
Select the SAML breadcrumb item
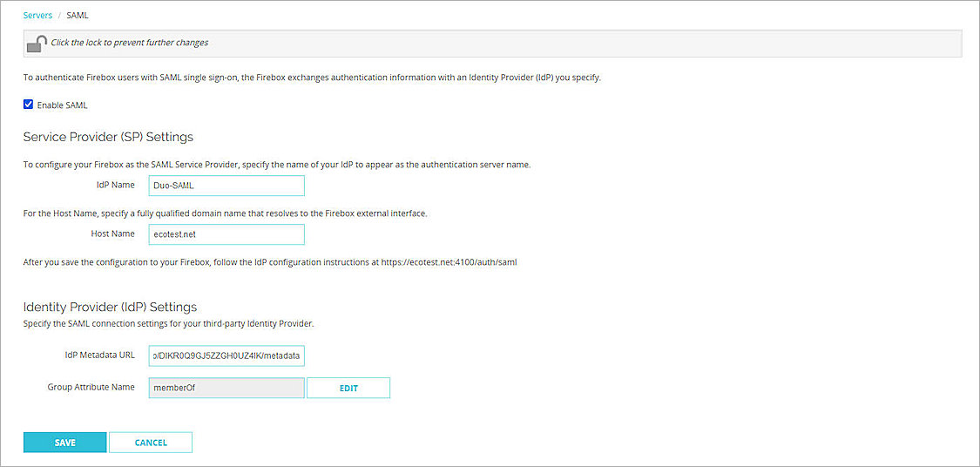(78, 15)
